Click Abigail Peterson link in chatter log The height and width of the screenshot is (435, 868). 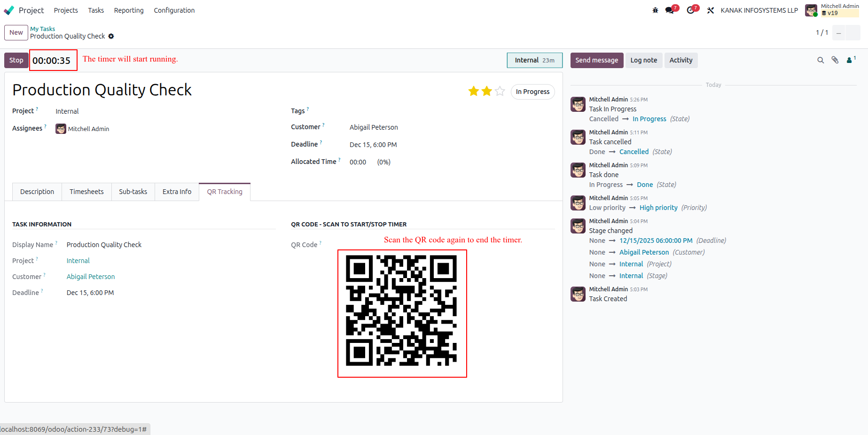coord(644,252)
